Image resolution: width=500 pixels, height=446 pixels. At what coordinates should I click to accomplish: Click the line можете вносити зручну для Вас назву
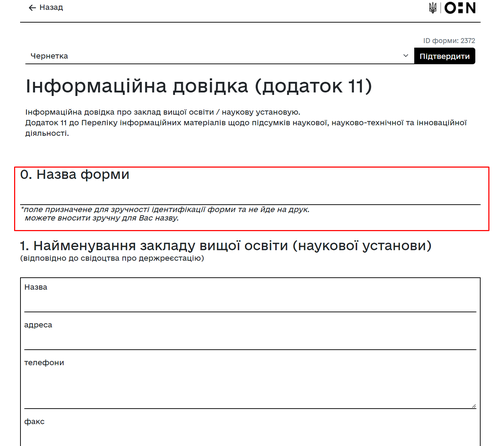pos(102,218)
